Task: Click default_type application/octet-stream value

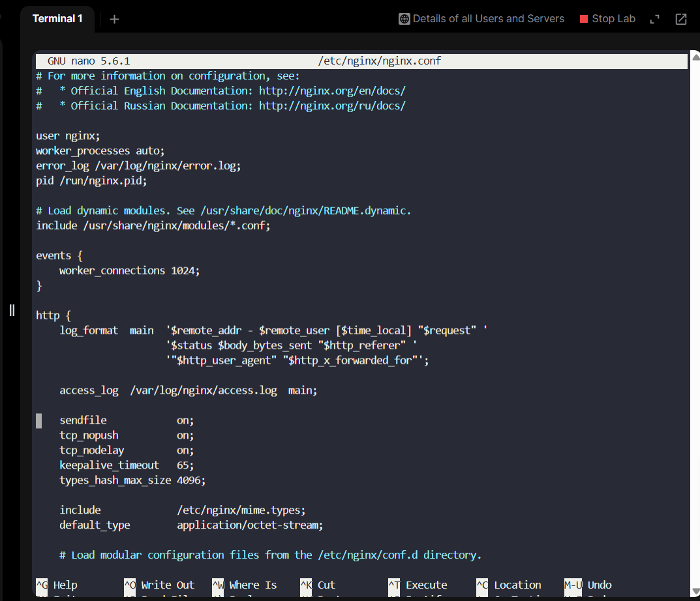Action: pyautogui.click(x=250, y=525)
